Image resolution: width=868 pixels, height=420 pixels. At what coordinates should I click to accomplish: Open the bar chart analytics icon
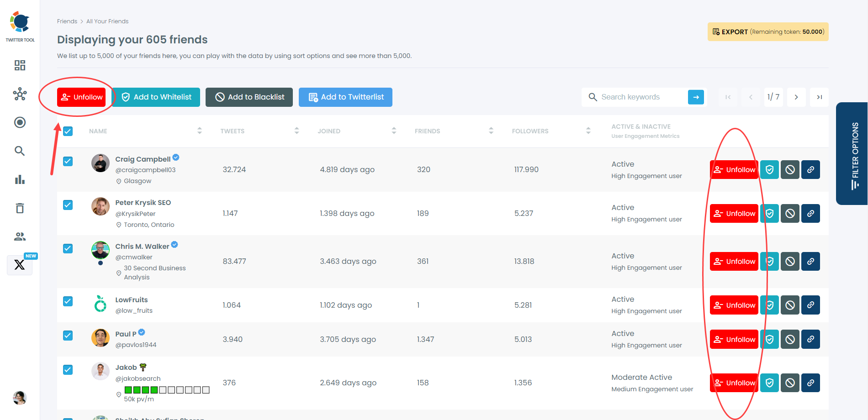(x=20, y=179)
